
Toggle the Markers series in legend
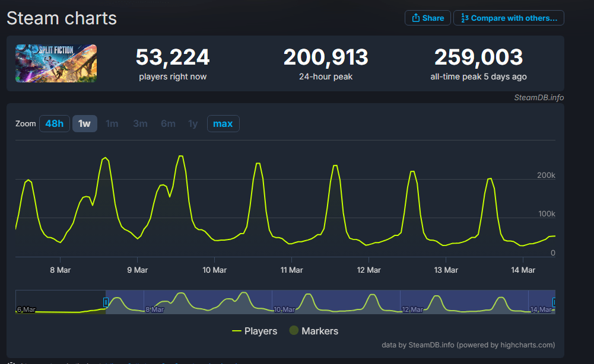(x=314, y=331)
